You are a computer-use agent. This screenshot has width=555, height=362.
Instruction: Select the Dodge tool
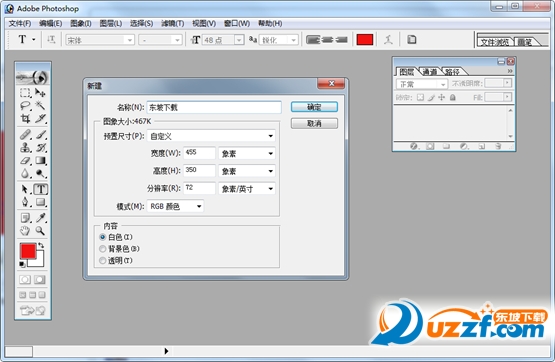[x=40, y=173]
